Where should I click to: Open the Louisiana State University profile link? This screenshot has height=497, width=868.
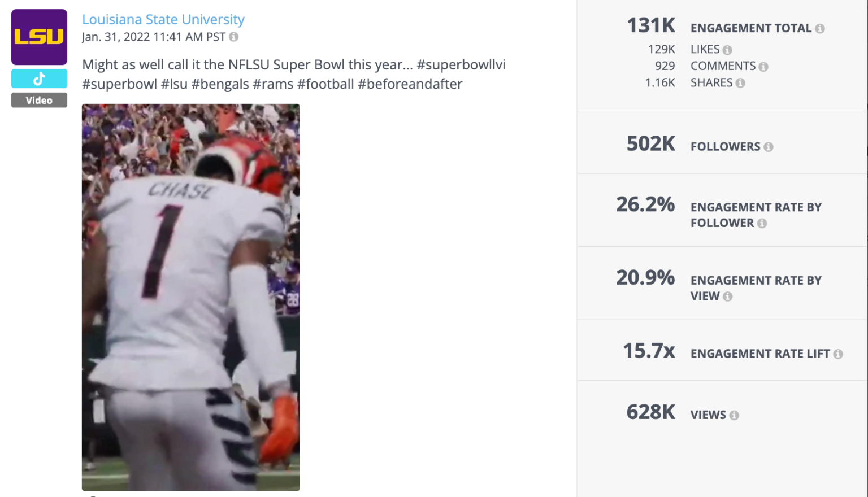[163, 19]
